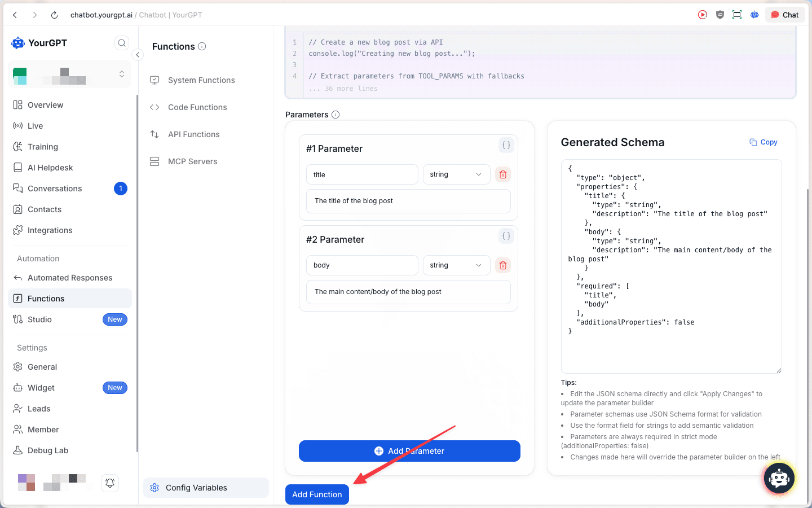Toggle the notification bell at sidebar bottom
Screen dimensions: 812x508
109,483
